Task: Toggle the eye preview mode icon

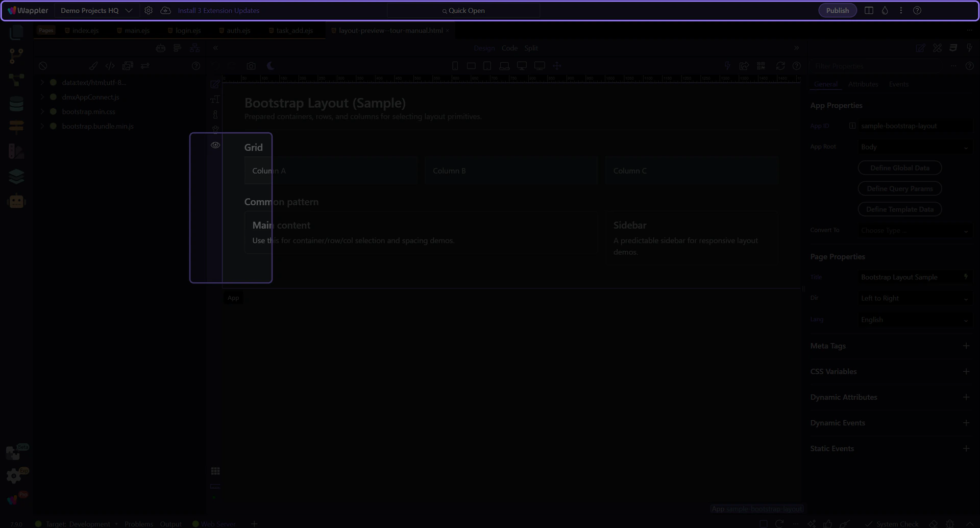Action: click(x=215, y=145)
